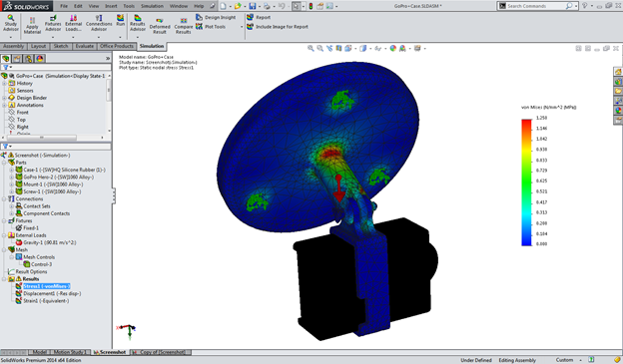Click the Report button
623x364 pixels.
(x=259, y=18)
